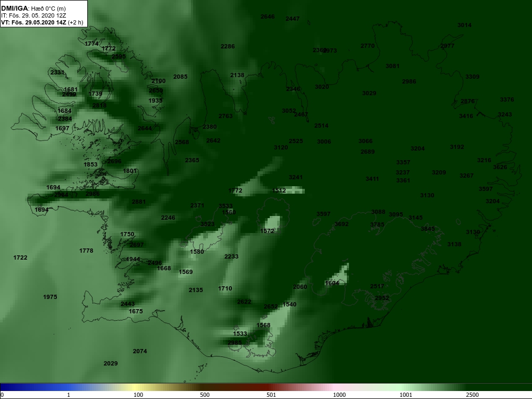
Task: Click the color scale label "500"
Action: click(x=205, y=395)
